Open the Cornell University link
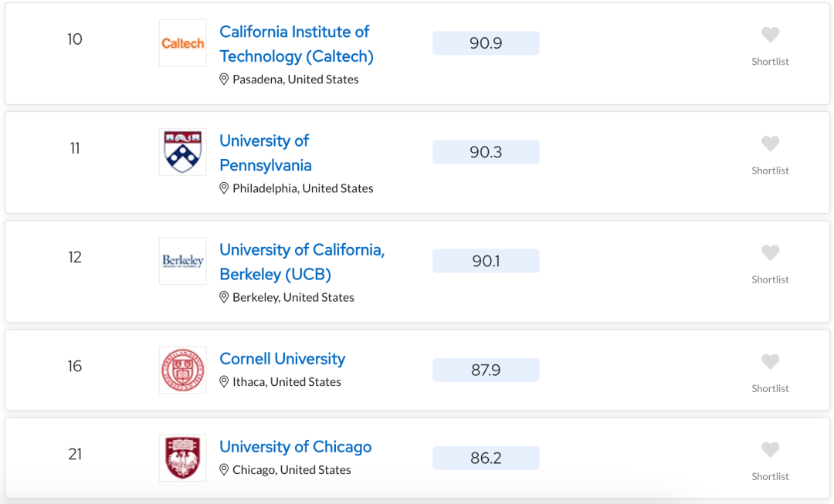 pyautogui.click(x=283, y=359)
